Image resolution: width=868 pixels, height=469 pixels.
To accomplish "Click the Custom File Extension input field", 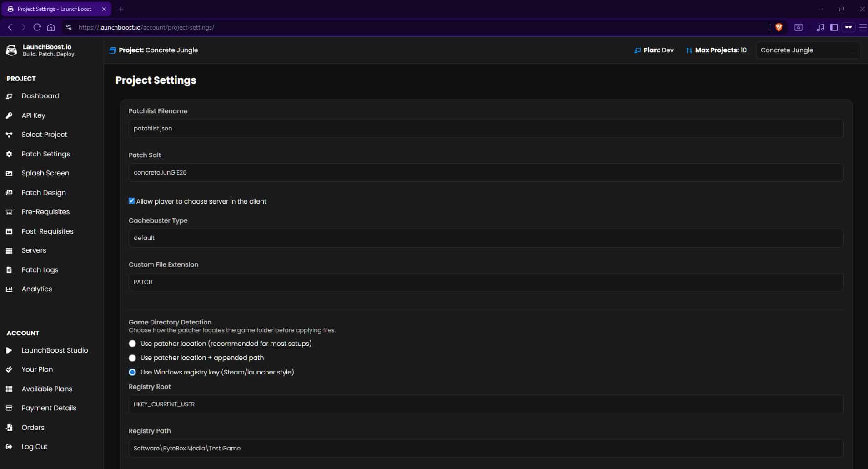I will coord(486,282).
